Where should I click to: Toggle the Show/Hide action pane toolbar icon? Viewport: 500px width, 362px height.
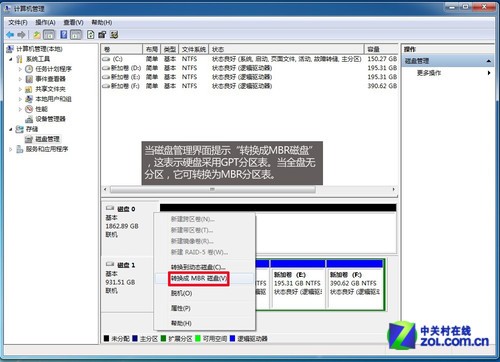(x=76, y=34)
